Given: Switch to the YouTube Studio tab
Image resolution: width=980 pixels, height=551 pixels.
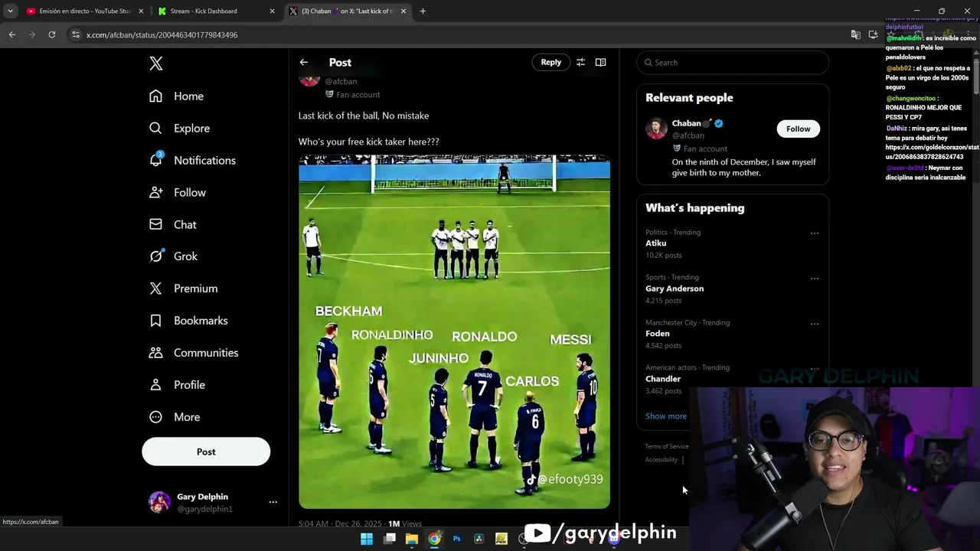Looking at the screenshot, I should [85, 11].
